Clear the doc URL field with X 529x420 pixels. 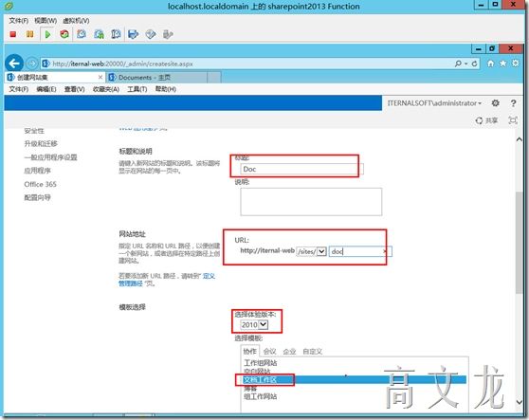click(x=385, y=251)
